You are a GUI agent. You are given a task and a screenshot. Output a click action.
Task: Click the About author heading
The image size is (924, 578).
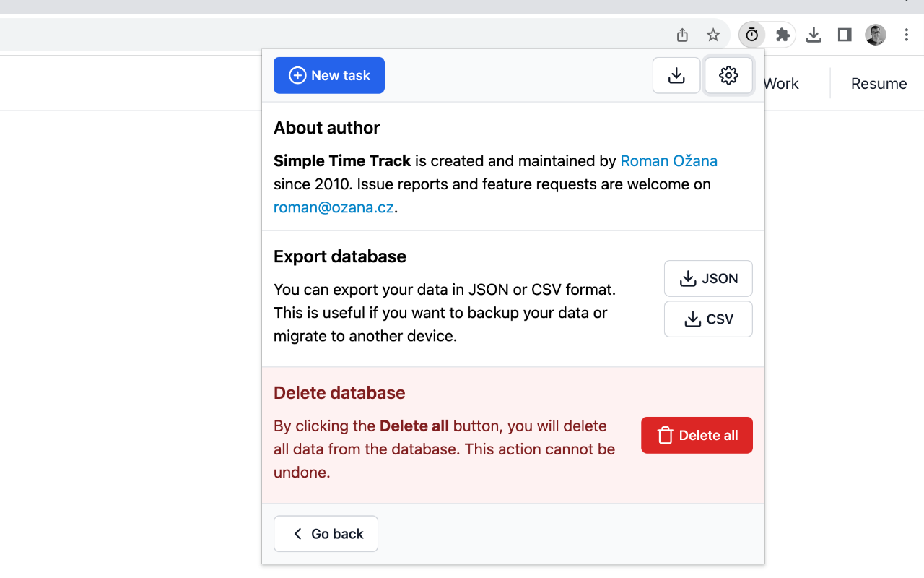coord(326,128)
